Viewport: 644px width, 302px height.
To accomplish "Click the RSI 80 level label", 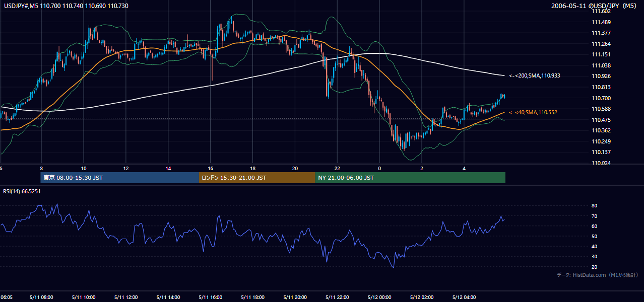I will click(594, 206).
